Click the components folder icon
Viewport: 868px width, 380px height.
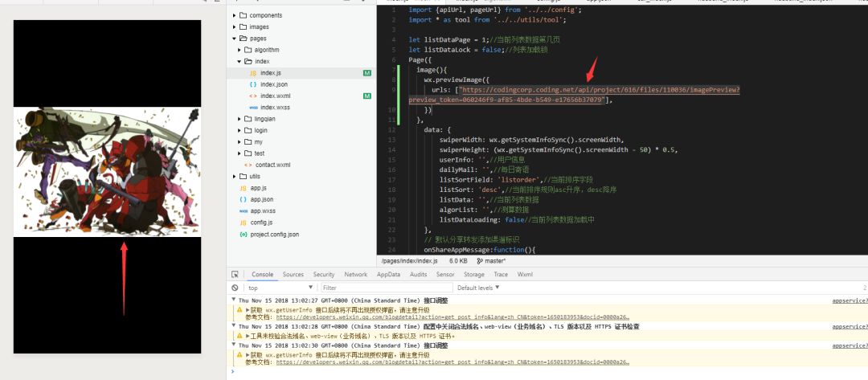point(244,15)
